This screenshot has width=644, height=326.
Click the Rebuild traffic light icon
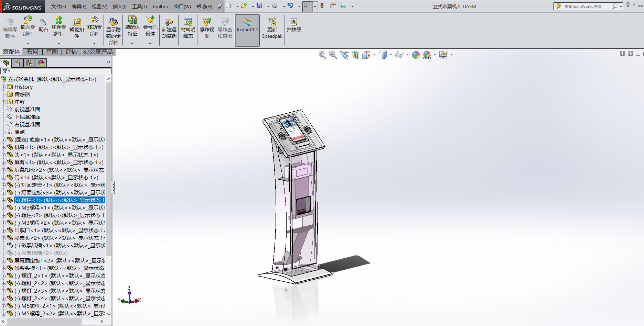click(322, 5)
